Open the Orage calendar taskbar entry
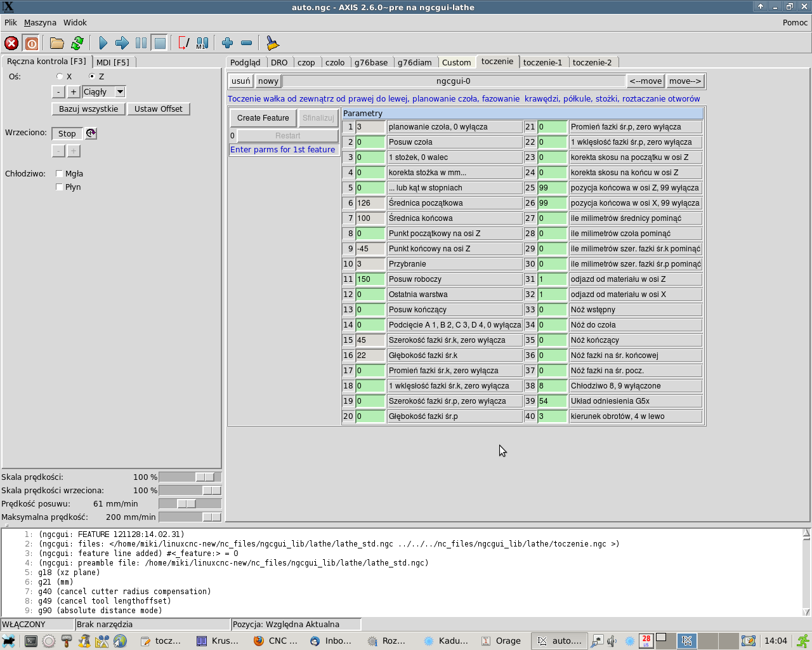The width and height of the screenshot is (812, 650). pyautogui.click(x=501, y=641)
